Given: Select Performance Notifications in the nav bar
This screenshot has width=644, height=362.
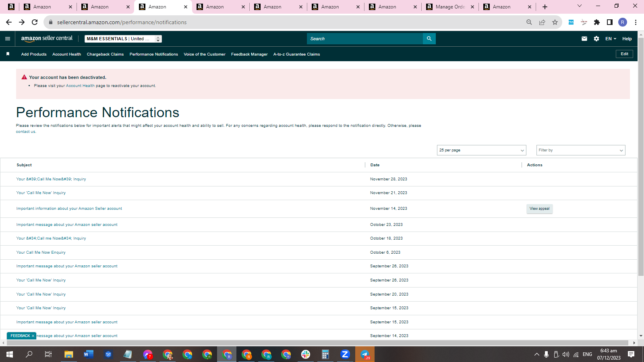Looking at the screenshot, I should pos(154,54).
